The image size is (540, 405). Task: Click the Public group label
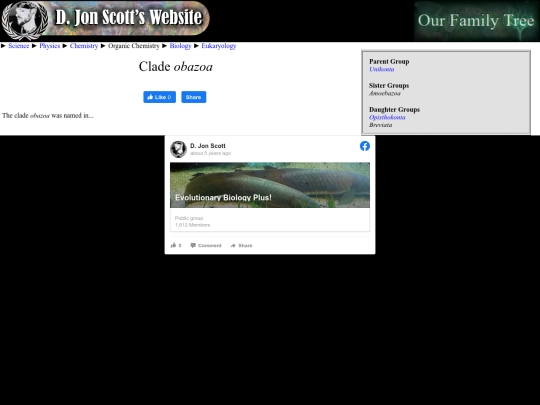coord(189,218)
